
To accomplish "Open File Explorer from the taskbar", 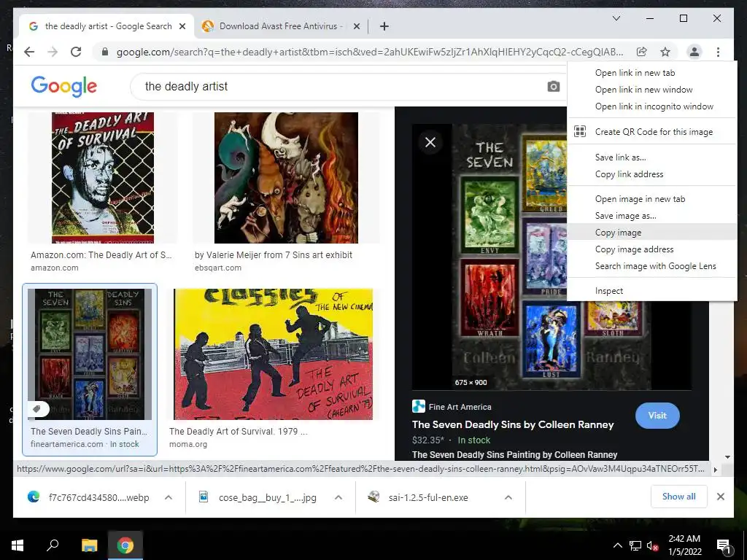I will tap(89, 545).
